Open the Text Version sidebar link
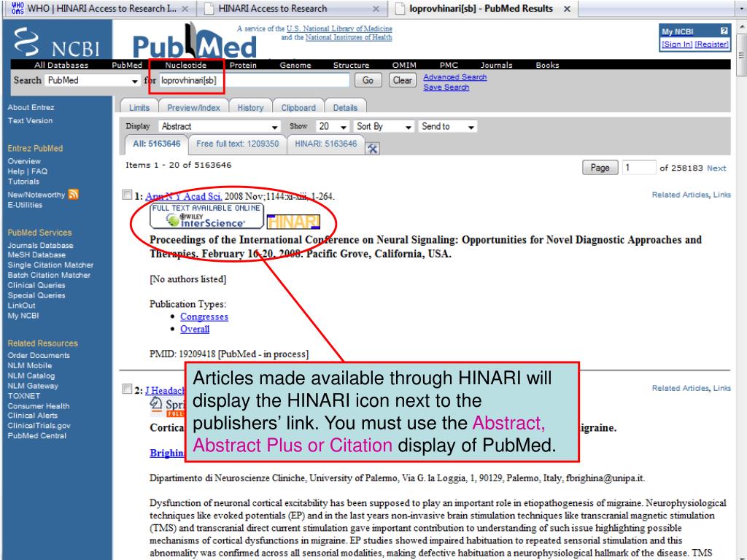747x560 pixels. [30, 121]
